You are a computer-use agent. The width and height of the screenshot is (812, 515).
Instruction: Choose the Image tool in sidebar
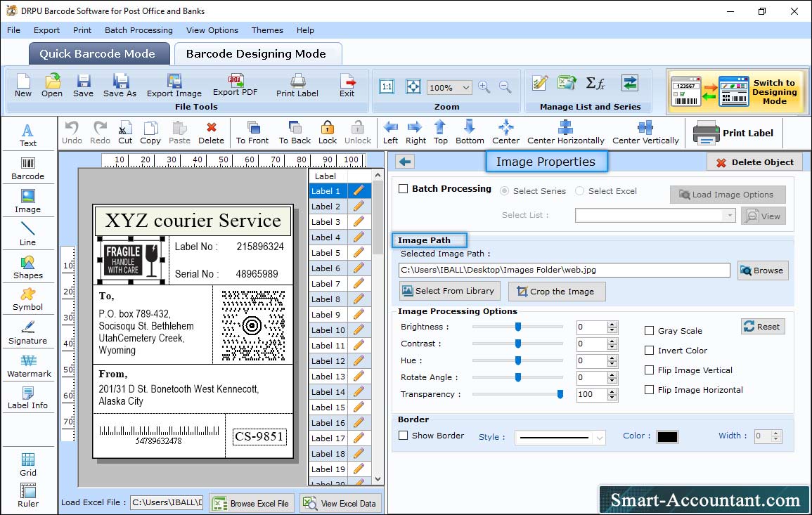click(28, 202)
